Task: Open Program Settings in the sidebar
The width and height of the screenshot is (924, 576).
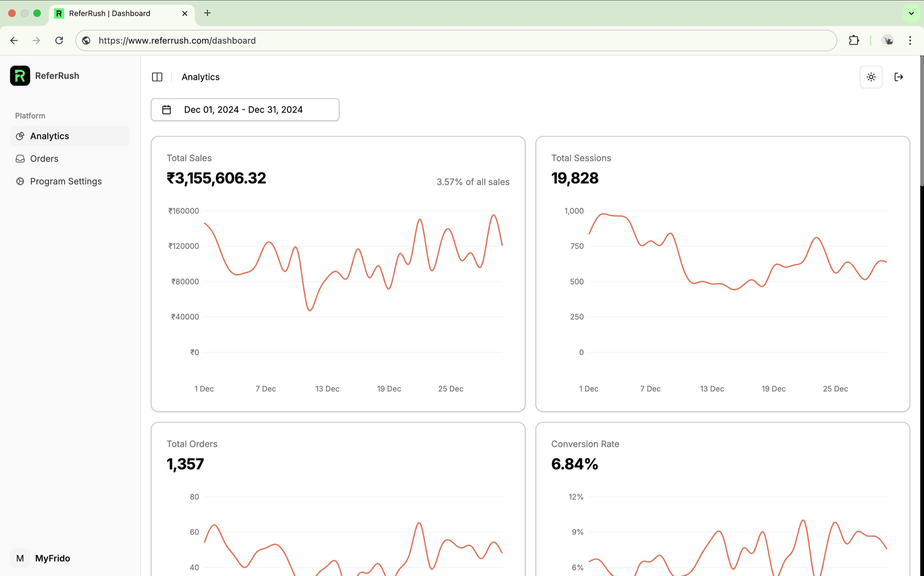Action: pos(70,181)
